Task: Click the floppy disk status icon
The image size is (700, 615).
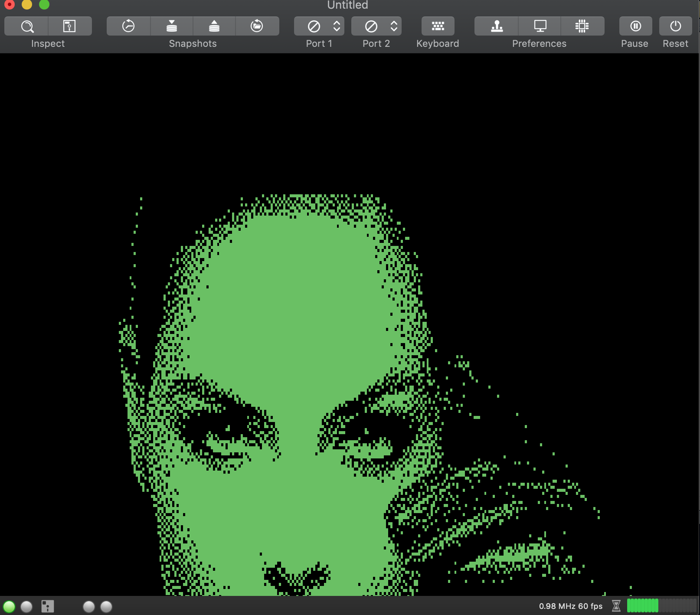Action: pos(48,606)
